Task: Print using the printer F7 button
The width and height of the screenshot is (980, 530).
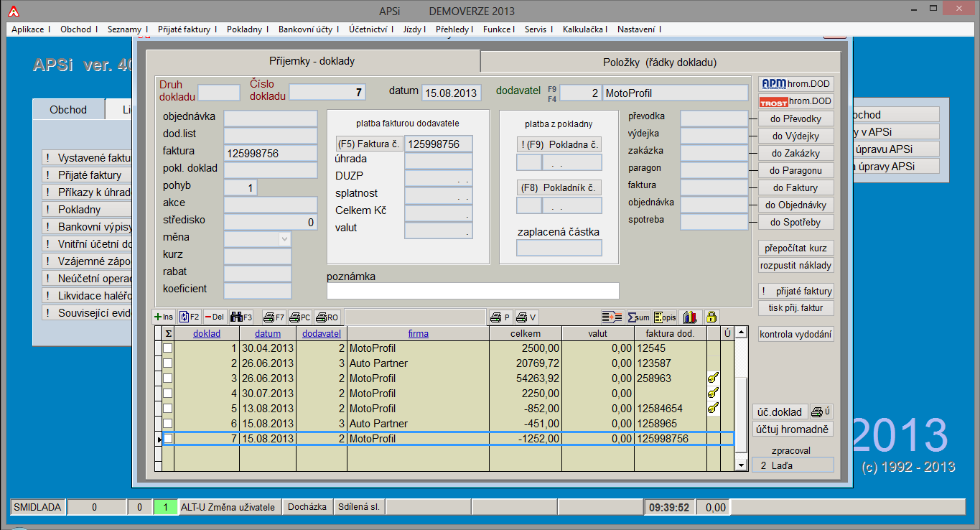Action: pos(274,317)
